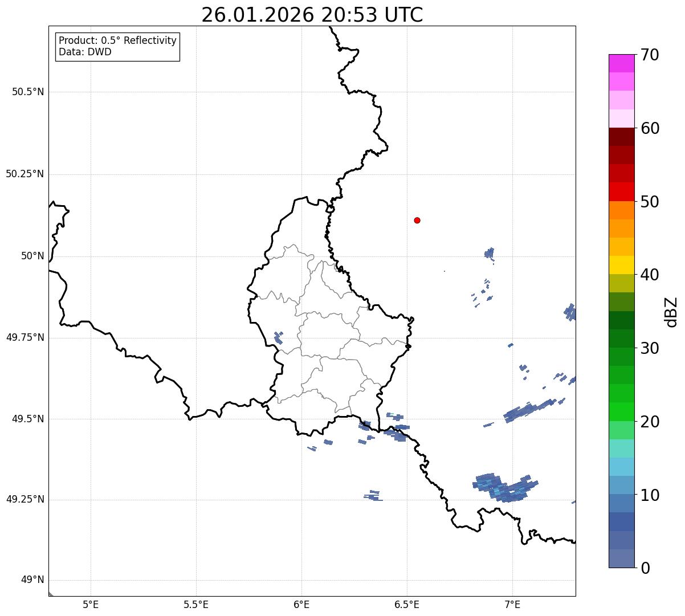Click the bright red swatch above 50
The width and height of the screenshot is (685, 616).
tap(621, 191)
